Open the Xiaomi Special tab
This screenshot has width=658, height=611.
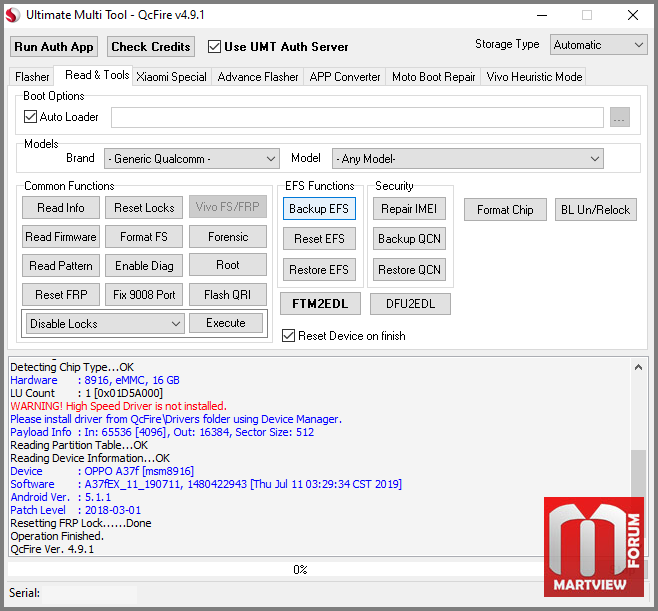(x=172, y=77)
